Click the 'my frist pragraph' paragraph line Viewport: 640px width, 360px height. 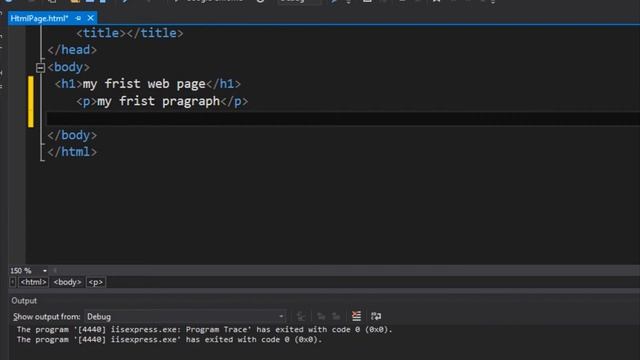[162, 101]
